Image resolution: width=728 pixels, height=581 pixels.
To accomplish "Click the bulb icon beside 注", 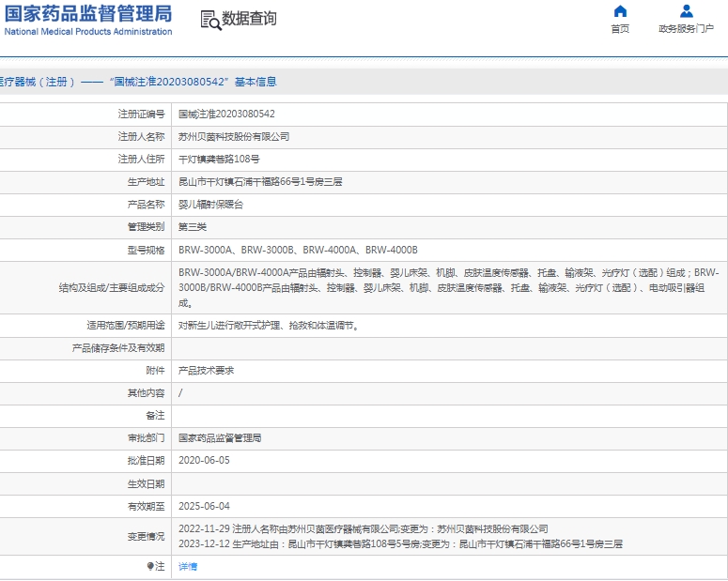I will click(x=150, y=566).
